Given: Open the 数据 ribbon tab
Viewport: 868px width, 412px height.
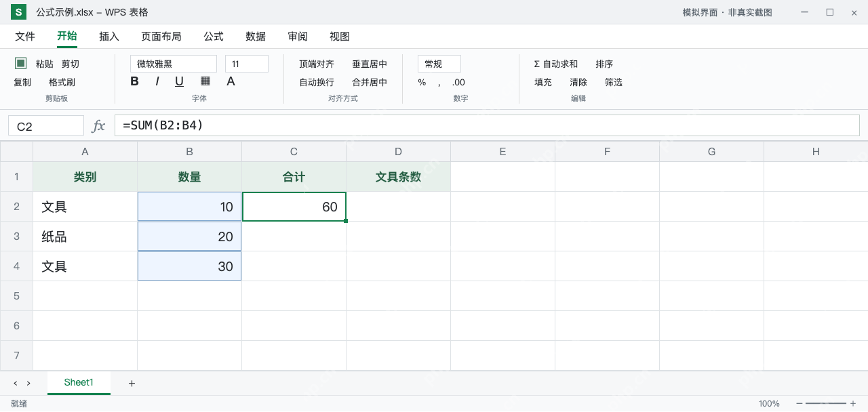Looking at the screenshot, I should (x=256, y=37).
